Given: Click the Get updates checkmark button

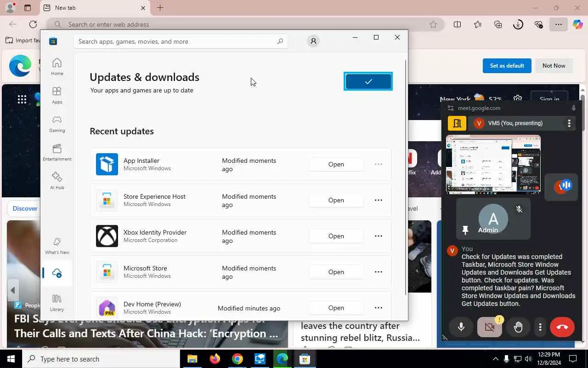Looking at the screenshot, I should 368,81.
